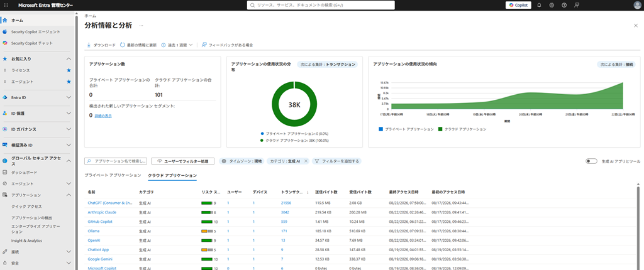Collapse the お気に入り section
This screenshot has width=644, height=270.
[69, 59]
